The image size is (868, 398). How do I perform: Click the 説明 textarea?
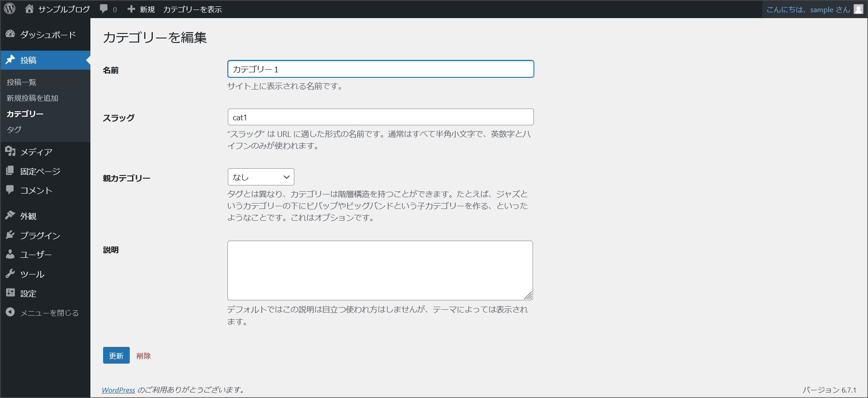tap(380, 270)
